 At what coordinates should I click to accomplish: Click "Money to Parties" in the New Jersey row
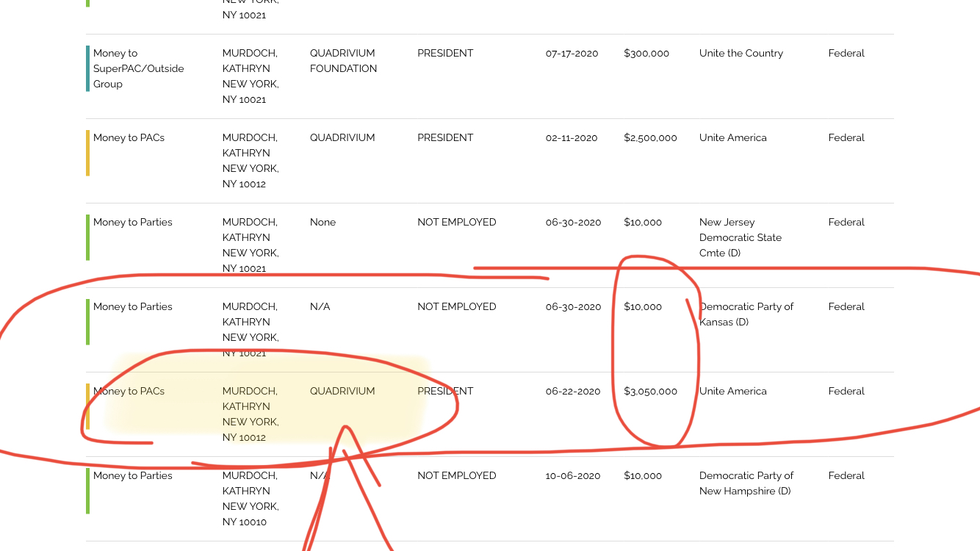[133, 223]
